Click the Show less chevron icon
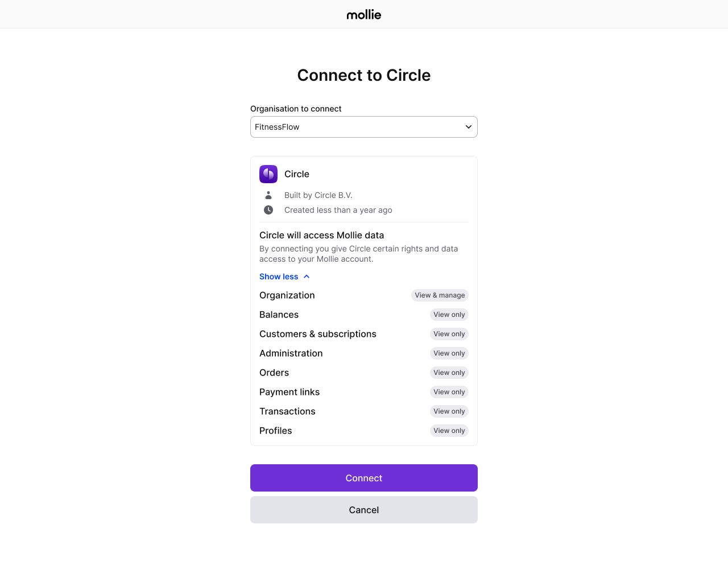 click(x=307, y=277)
